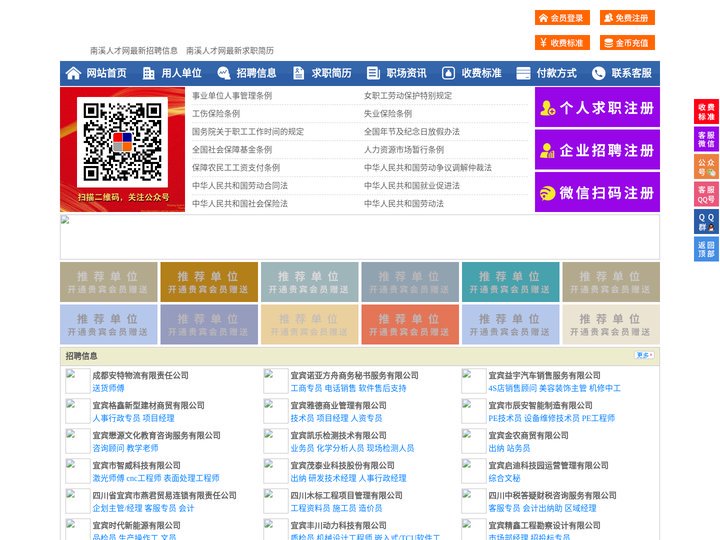Click the icon beside 收费标准 in navigation bar
This screenshot has height=540, width=720.
pyautogui.click(x=448, y=73)
